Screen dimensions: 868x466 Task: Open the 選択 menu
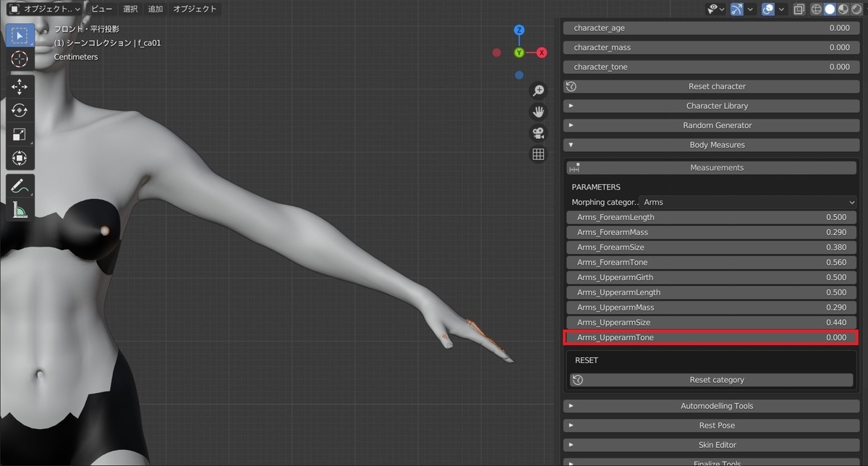click(130, 9)
